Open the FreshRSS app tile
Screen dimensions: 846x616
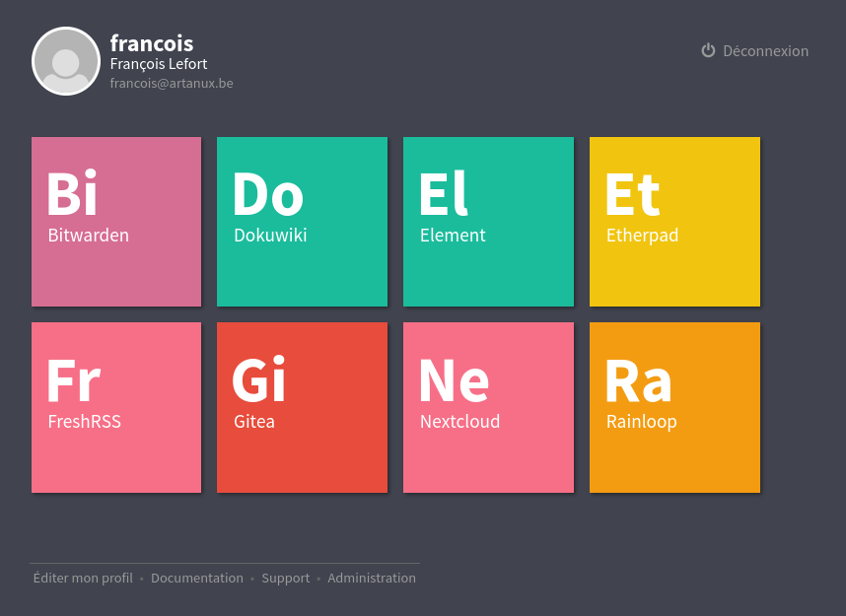[x=116, y=407]
